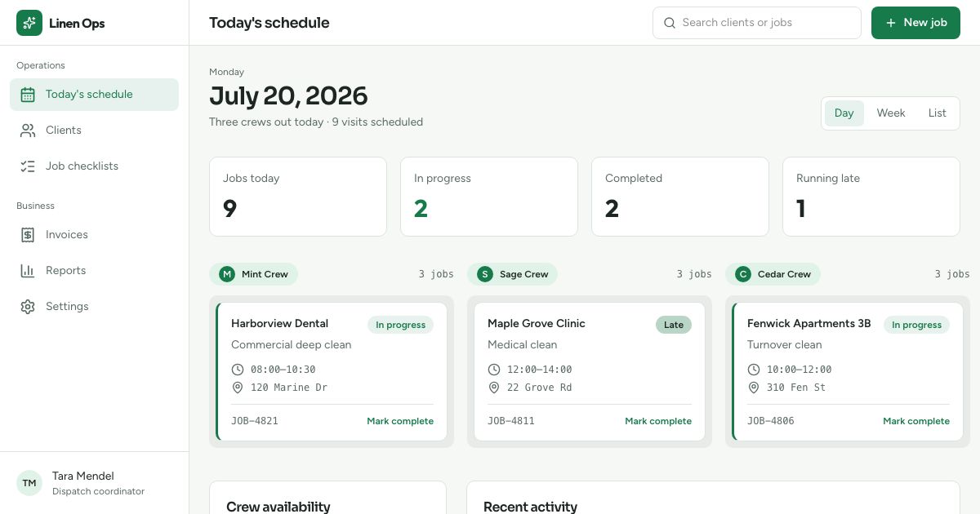This screenshot has width=980, height=514.
Task: Click the Settings gear icon
Action: point(28,307)
